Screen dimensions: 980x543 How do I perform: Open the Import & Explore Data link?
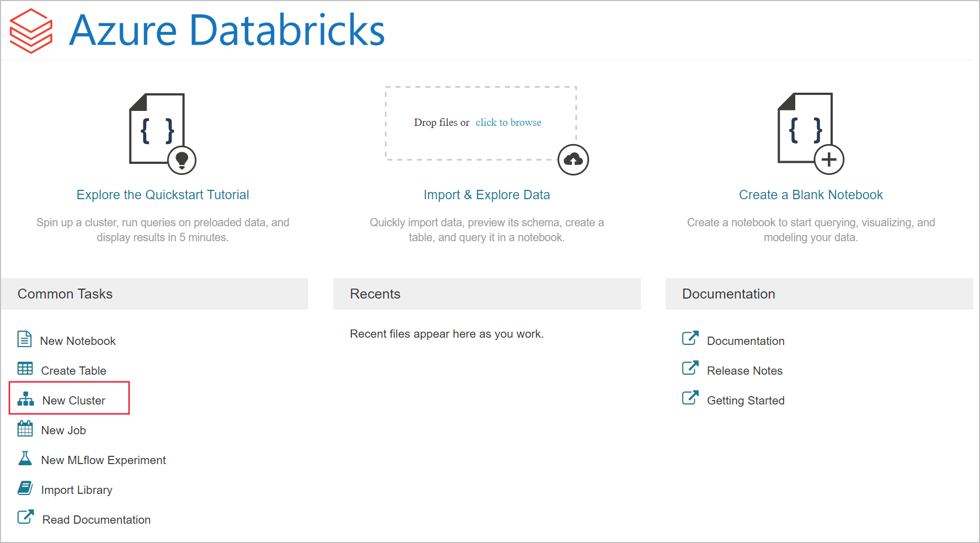point(486,194)
